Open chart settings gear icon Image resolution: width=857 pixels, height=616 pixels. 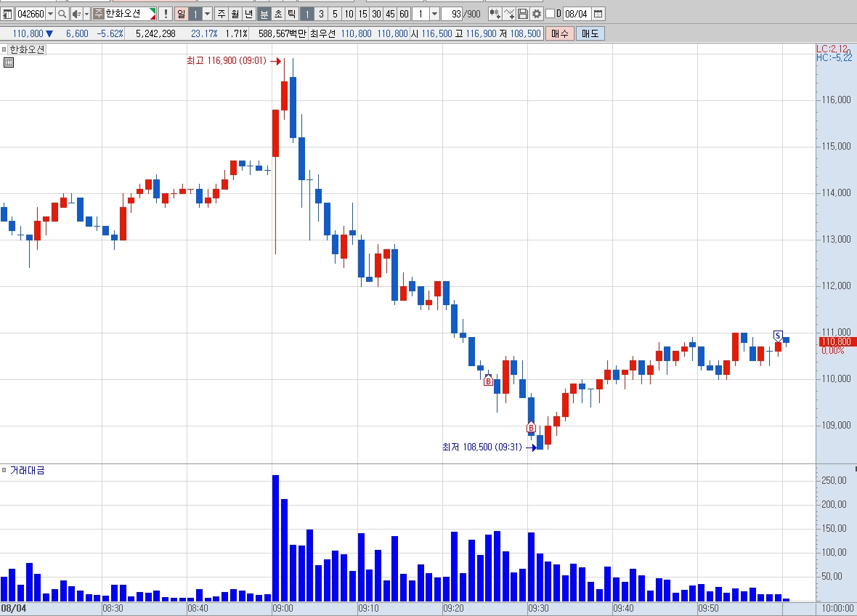pyautogui.click(x=537, y=14)
